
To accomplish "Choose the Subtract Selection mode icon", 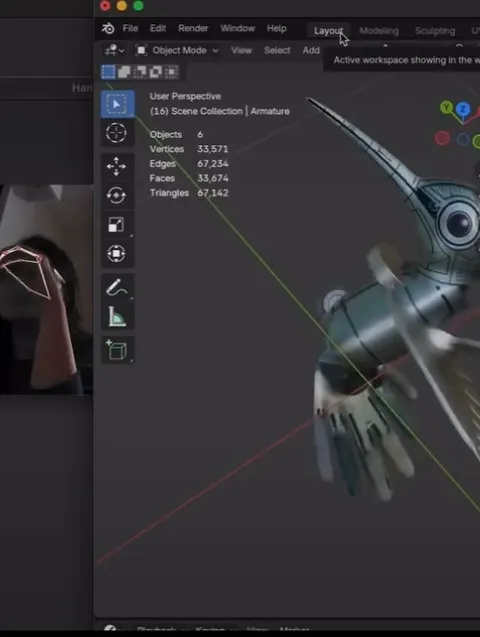I will pyautogui.click(x=140, y=72).
